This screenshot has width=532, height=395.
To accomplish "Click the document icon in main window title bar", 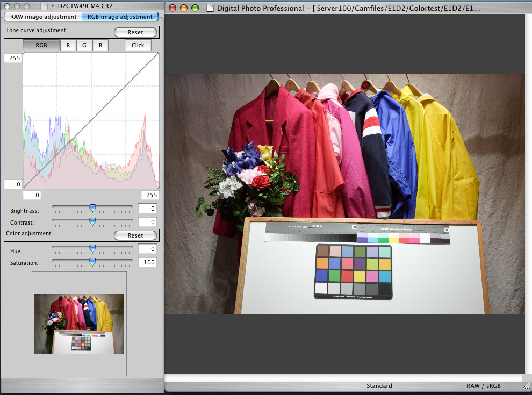I will (x=209, y=8).
